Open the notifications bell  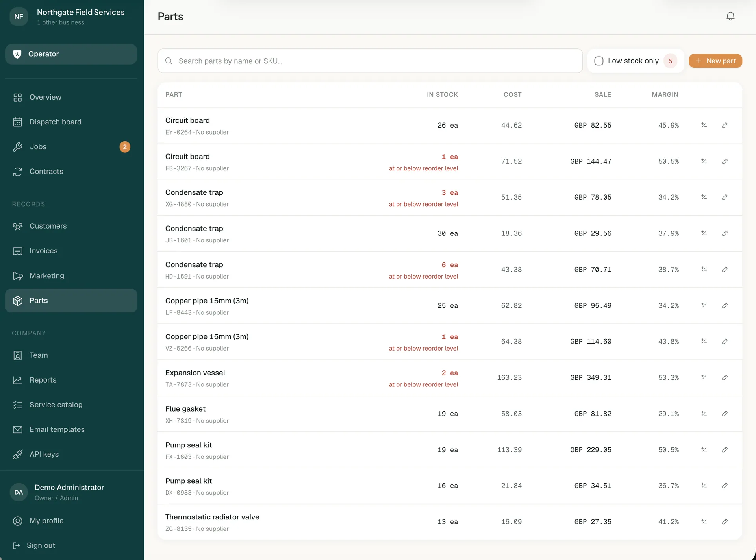(x=730, y=16)
